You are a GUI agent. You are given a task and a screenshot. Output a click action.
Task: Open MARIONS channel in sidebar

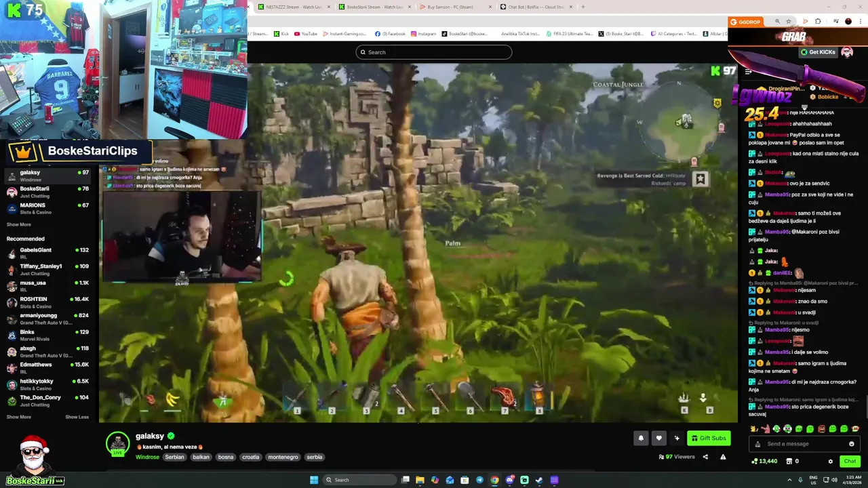47,208
